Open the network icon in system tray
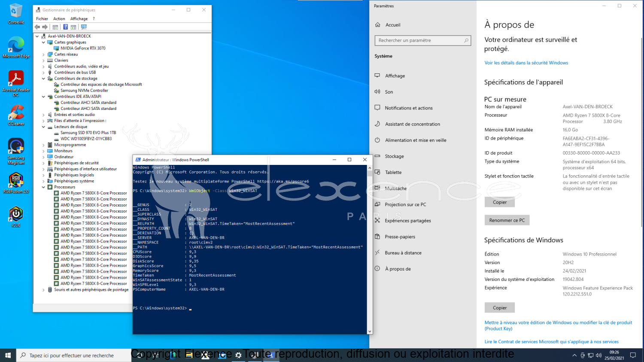The width and height of the screenshot is (644, 362). pyautogui.click(x=591, y=355)
